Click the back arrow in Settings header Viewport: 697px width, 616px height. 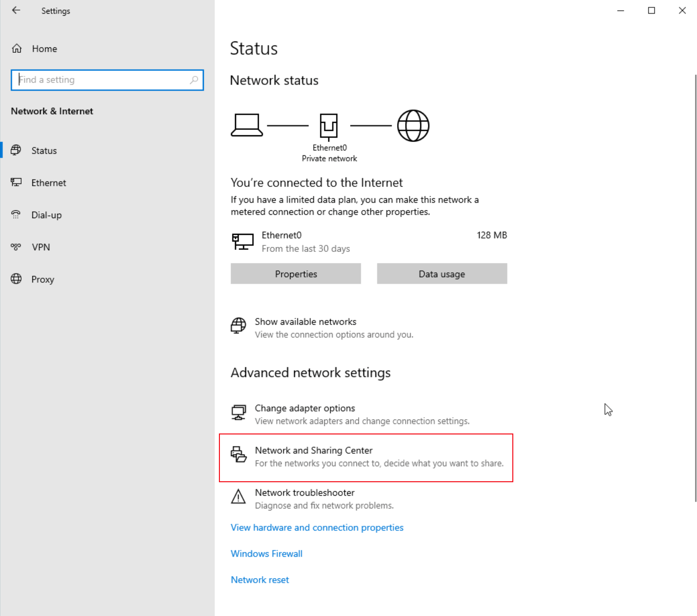tap(16, 11)
